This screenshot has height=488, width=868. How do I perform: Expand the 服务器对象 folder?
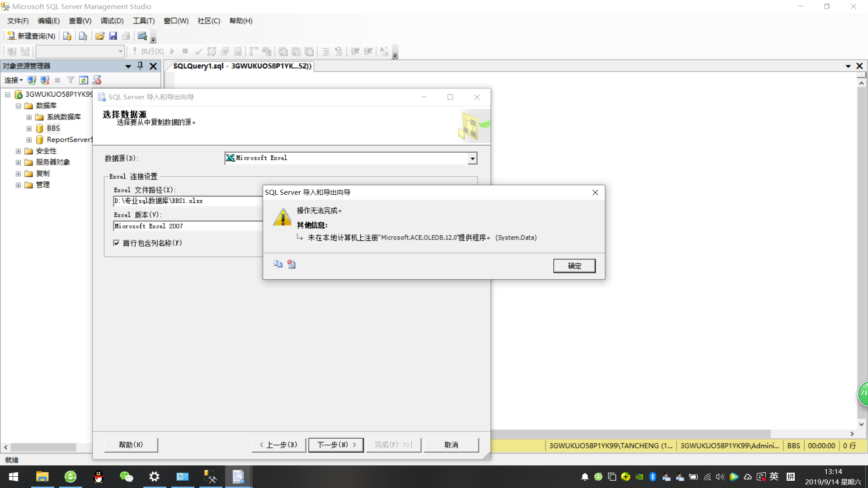(x=19, y=163)
